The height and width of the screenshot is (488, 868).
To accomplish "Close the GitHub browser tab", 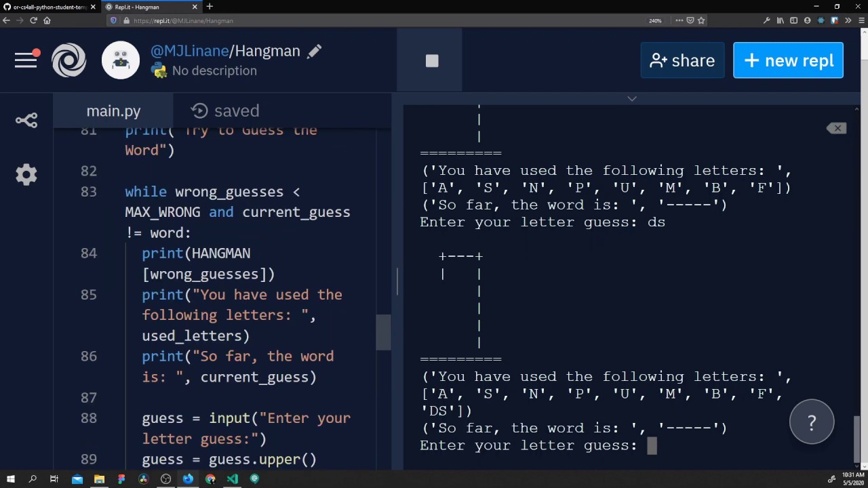I will coord(93,7).
